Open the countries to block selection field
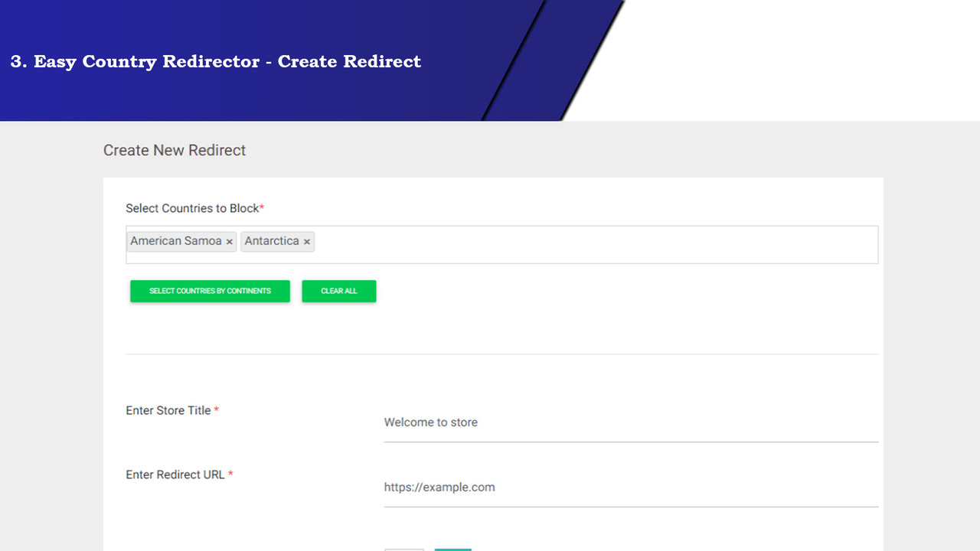This screenshot has width=980, height=551. [536, 244]
